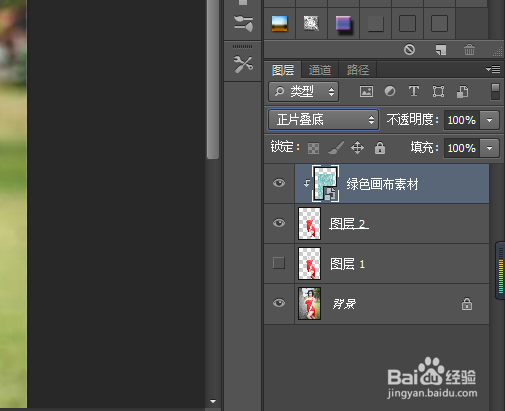Apply the landscape gradient style swatch

click(279, 24)
